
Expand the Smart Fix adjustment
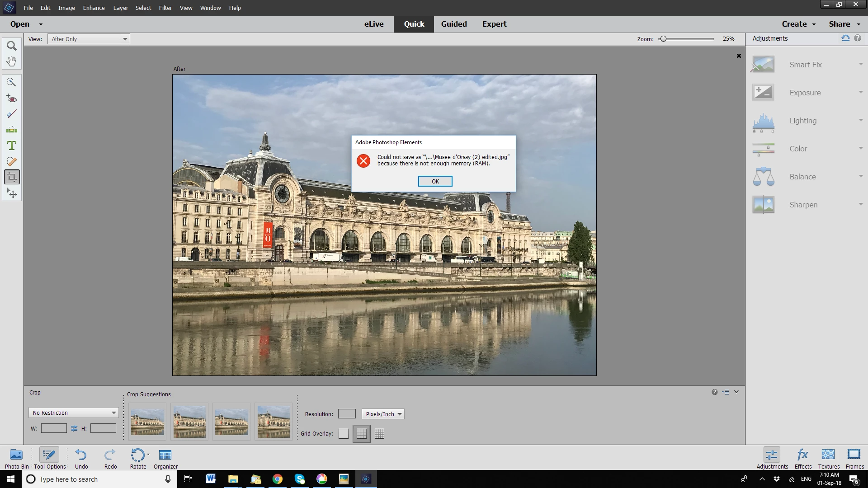(x=806, y=65)
